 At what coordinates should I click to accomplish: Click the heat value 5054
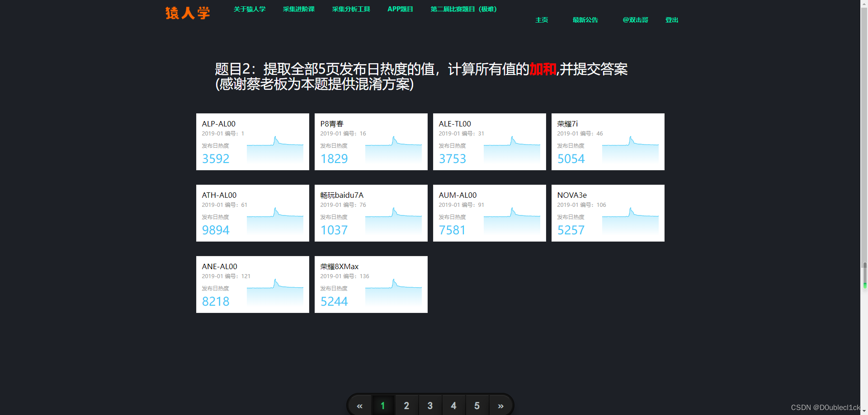point(571,159)
